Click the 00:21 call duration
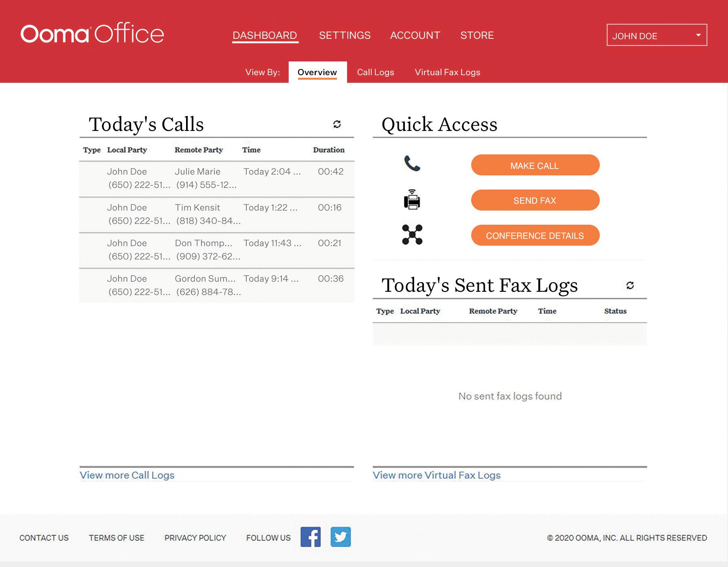Screen dimensions: 728x567 (x=330, y=243)
